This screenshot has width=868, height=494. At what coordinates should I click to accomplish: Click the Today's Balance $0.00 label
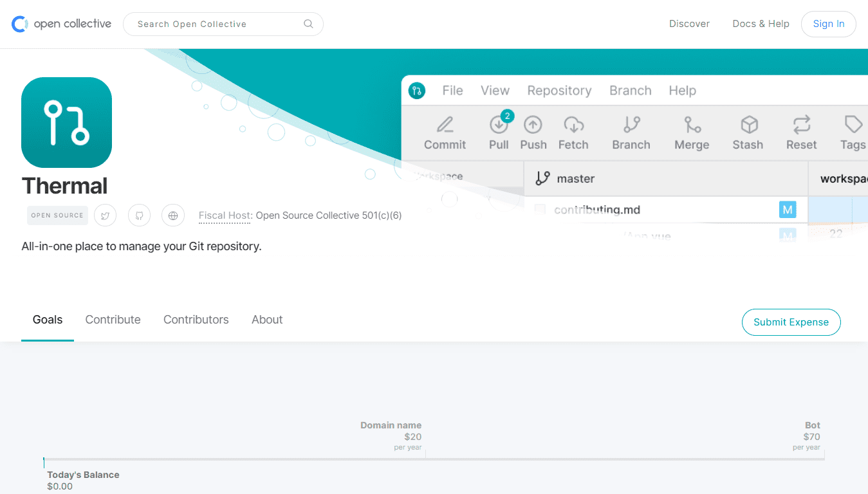point(83,480)
